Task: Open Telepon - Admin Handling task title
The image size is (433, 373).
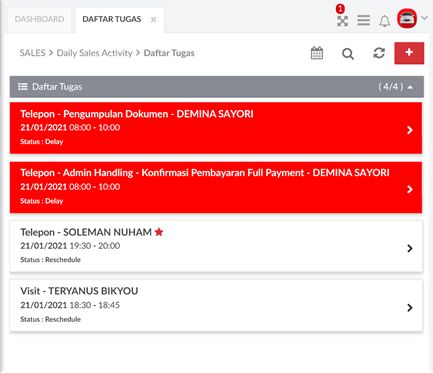Action: (x=205, y=173)
